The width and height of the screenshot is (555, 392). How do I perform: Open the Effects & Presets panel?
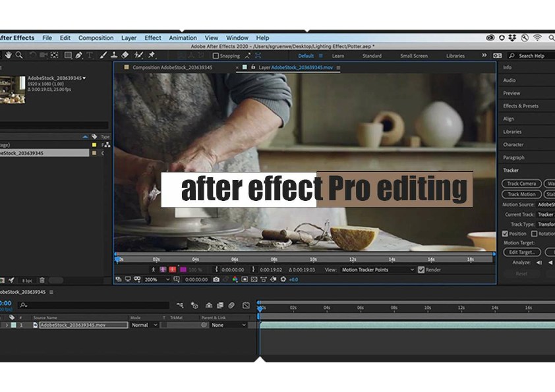(521, 106)
